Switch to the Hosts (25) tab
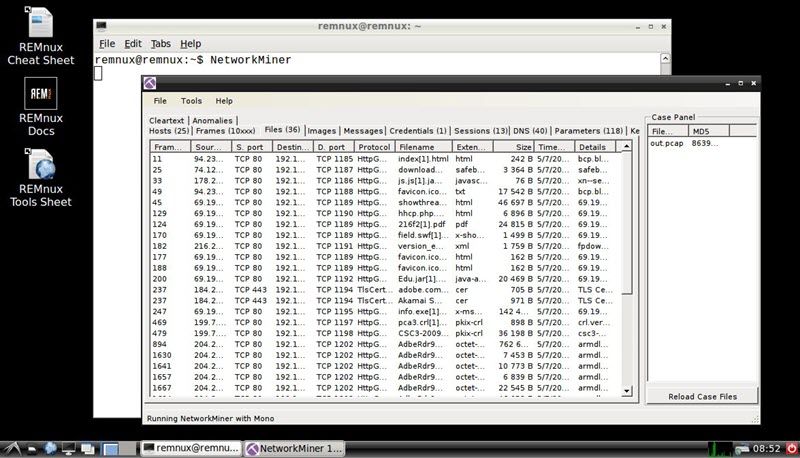 click(x=169, y=131)
